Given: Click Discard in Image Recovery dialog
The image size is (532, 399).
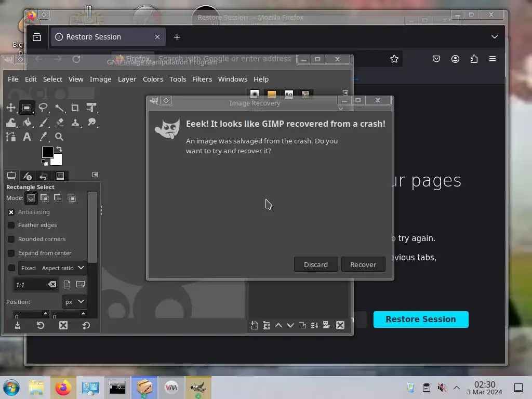Looking at the screenshot, I should tap(316, 264).
